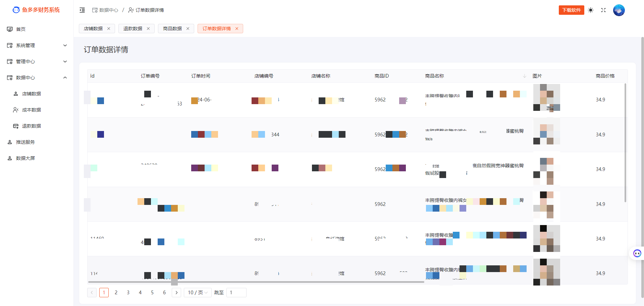Enter fullscreen mode via expand icon

coord(603,10)
